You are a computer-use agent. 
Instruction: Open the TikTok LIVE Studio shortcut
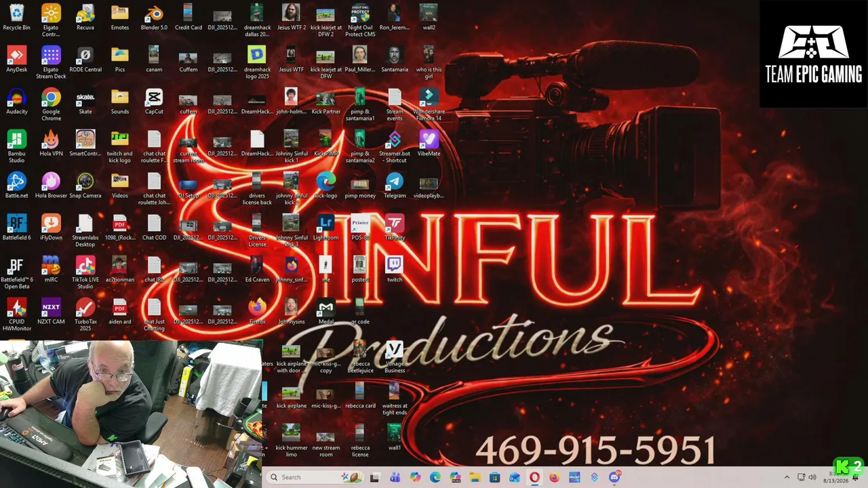tap(85, 273)
